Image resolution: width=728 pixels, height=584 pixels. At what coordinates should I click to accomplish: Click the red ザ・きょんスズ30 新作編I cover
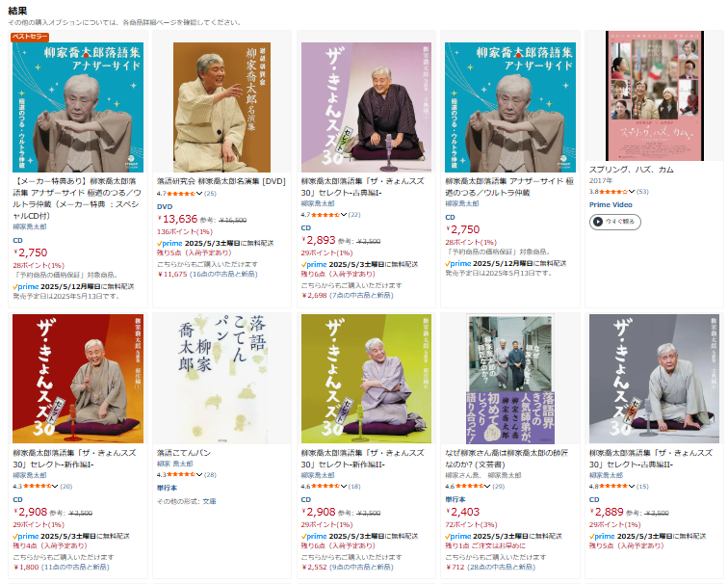78,379
